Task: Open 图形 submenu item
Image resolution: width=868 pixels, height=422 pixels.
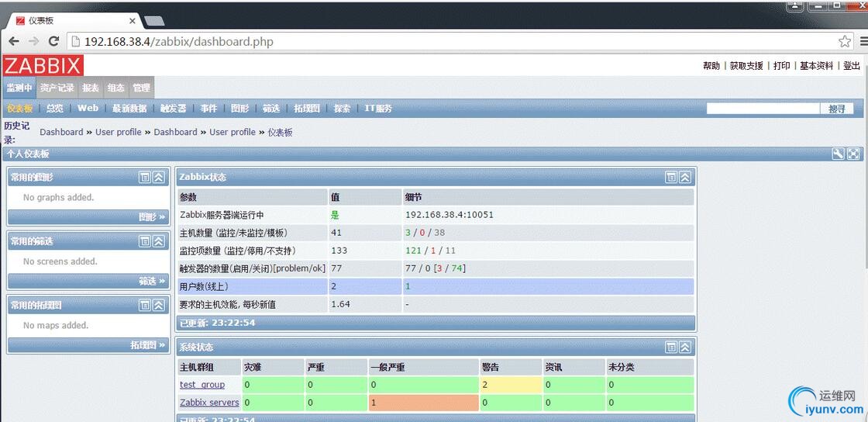Action: pos(239,109)
